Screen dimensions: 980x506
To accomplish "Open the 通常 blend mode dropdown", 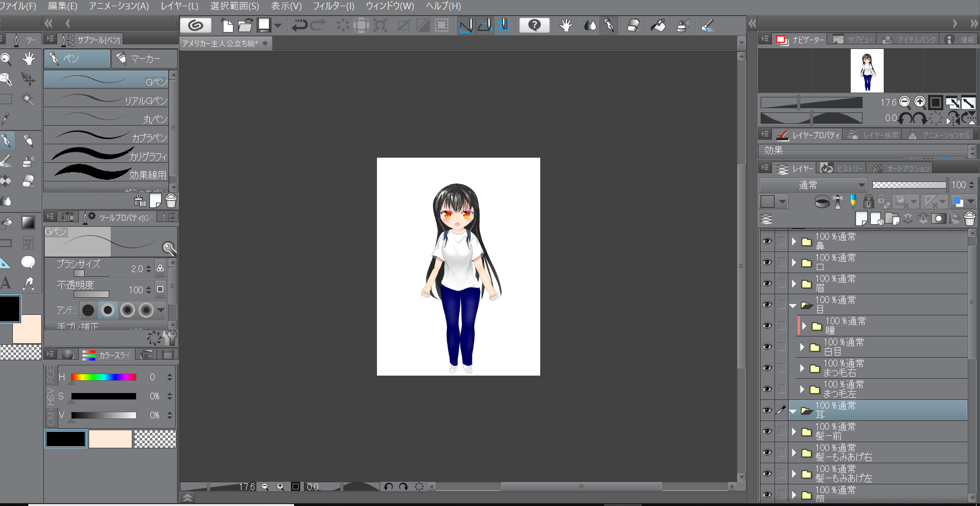I will pyautogui.click(x=813, y=185).
